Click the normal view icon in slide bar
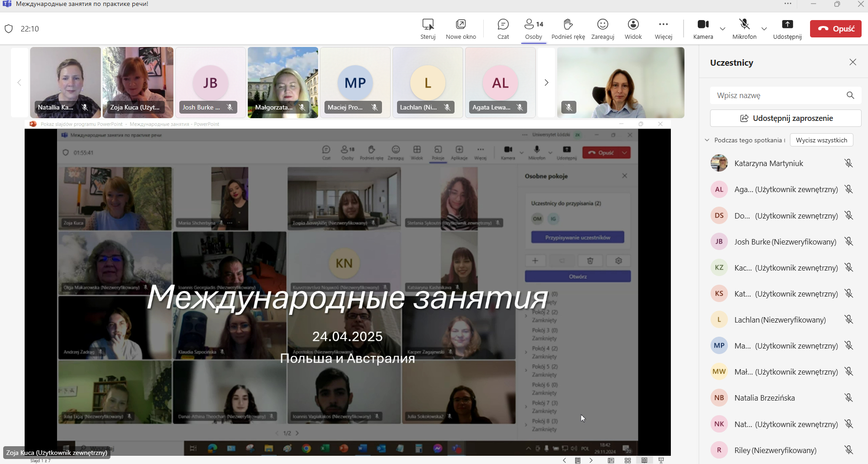Screen dimensions: 868x464 (x=611, y=460)
